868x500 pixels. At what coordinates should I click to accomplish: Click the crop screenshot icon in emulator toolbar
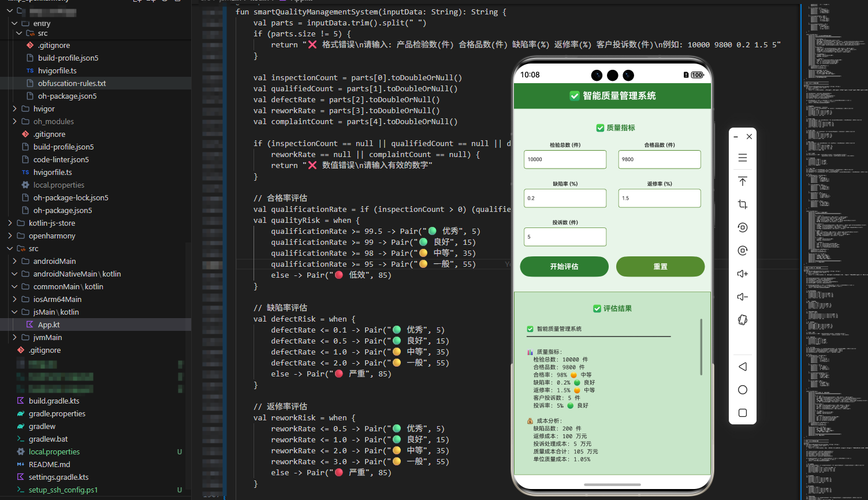(743, 204)
